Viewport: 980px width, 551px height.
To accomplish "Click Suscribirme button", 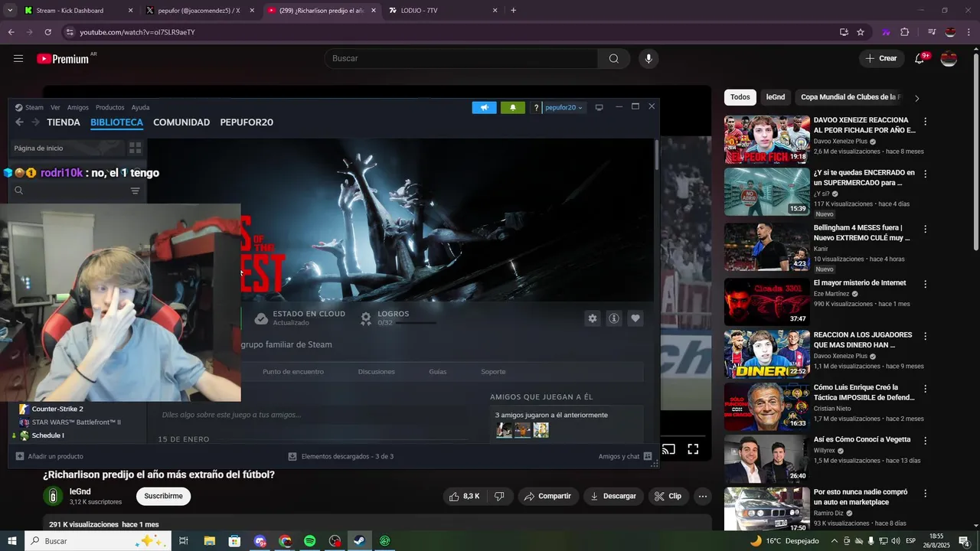I will pyautogui.click(x=164, y=496).
